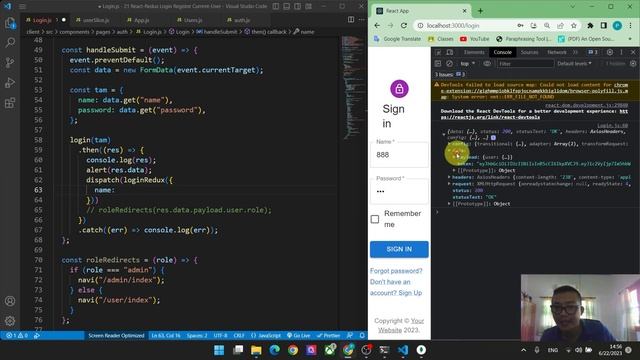Toggle VS Code panel layout icon

[287, 6]
